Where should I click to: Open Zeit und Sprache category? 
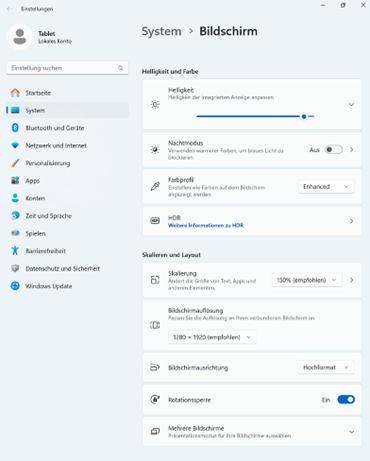(68, 216)
